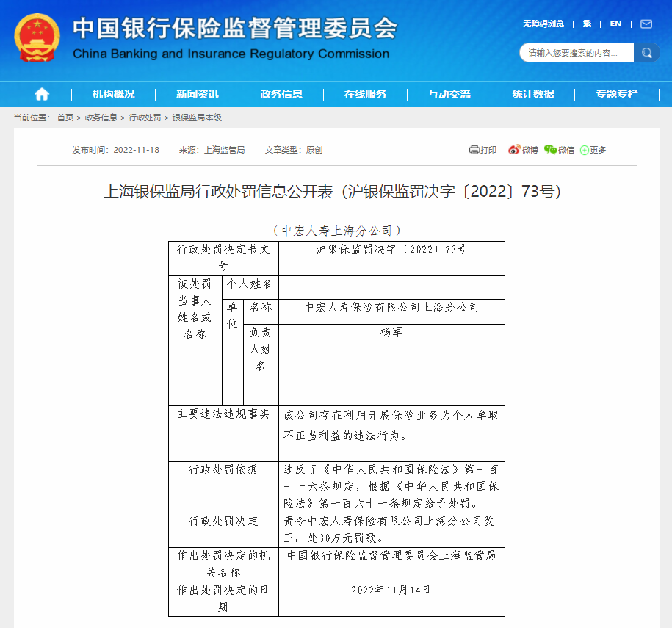
Task: Click 行政处罚 breadcrumb link
Action: 145,118
